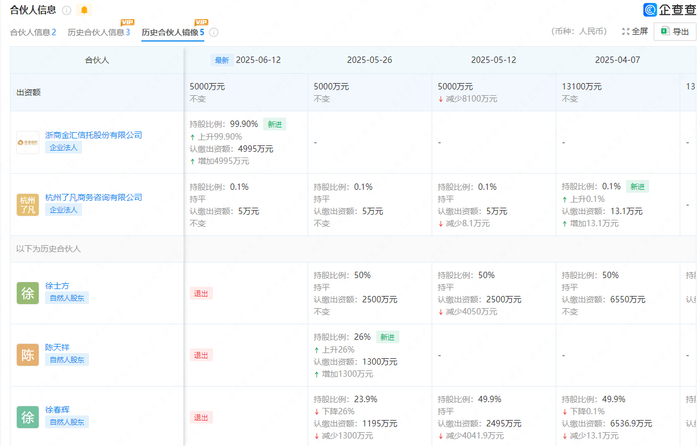Click 徐士方 green avatar icon
Viewport: 700px width, 446px height.
click(x=27, y=292)
